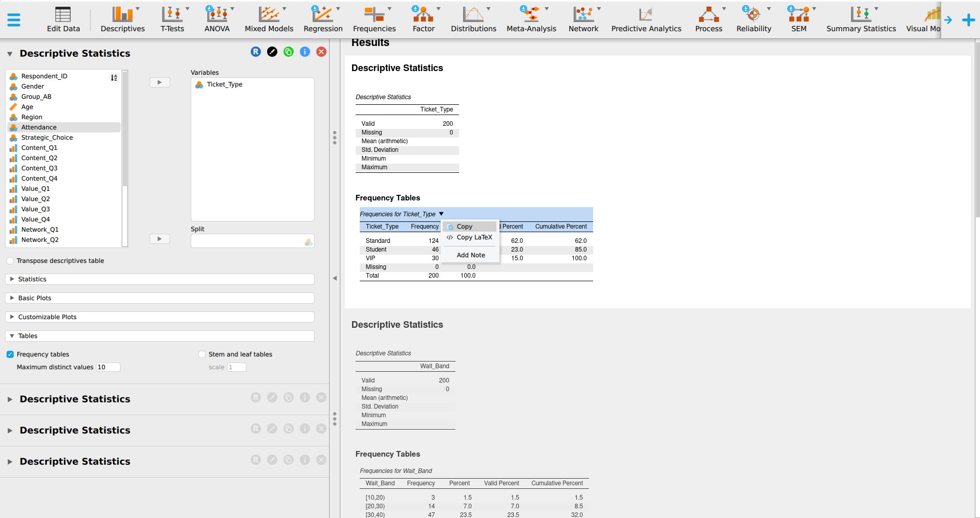Screen dimensions: 980x518
Task: Choose Copy from the context menu
Action: (470, 227)
